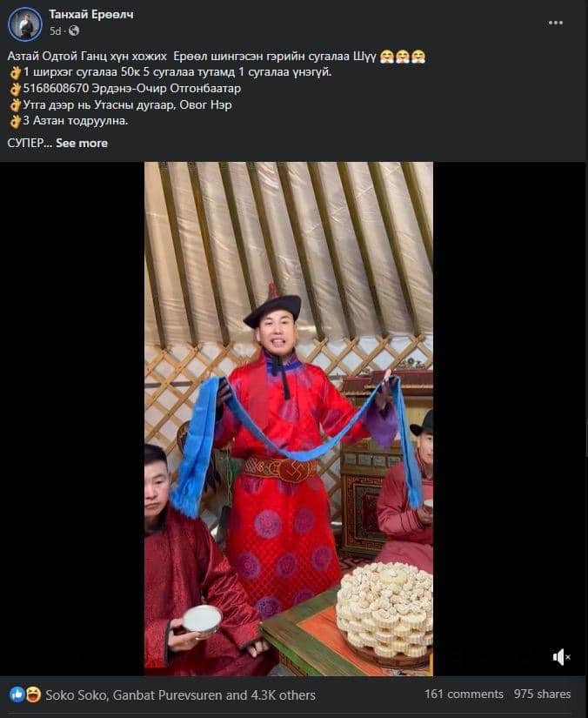View the 161 comments
The width and height of the screenshot is (588, 718).
(464, 695)
